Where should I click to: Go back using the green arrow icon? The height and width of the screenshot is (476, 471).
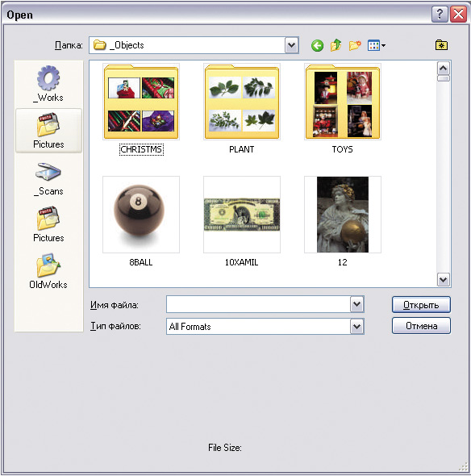click(317, 46)
